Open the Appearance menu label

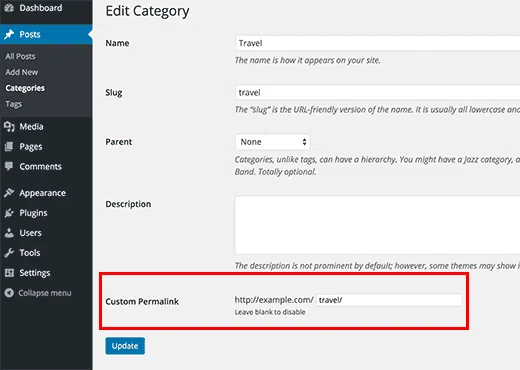click(x=42, y=193)
